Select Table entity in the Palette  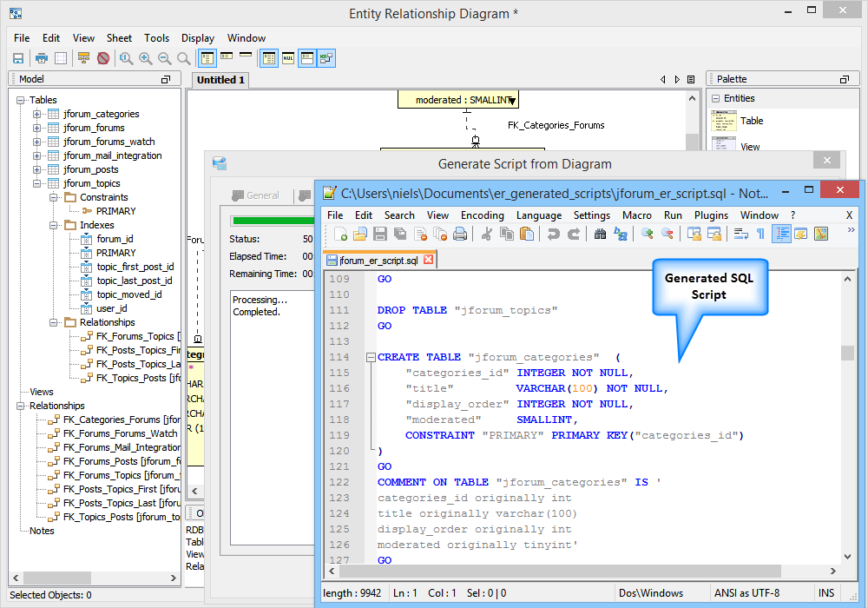point(752,121)
